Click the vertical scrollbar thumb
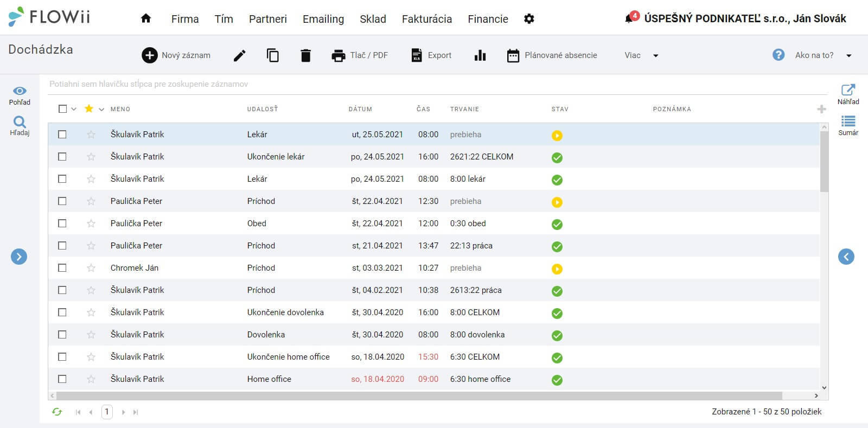 pyautogui.click(x=824, y=161)
